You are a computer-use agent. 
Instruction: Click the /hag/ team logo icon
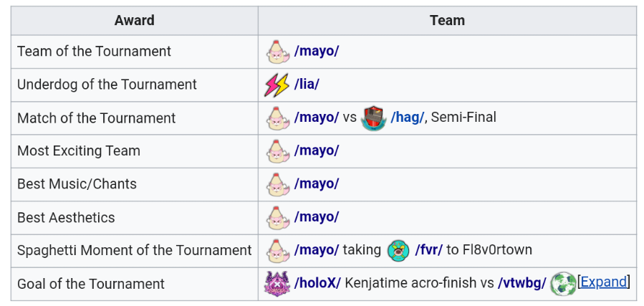[373, 118]
